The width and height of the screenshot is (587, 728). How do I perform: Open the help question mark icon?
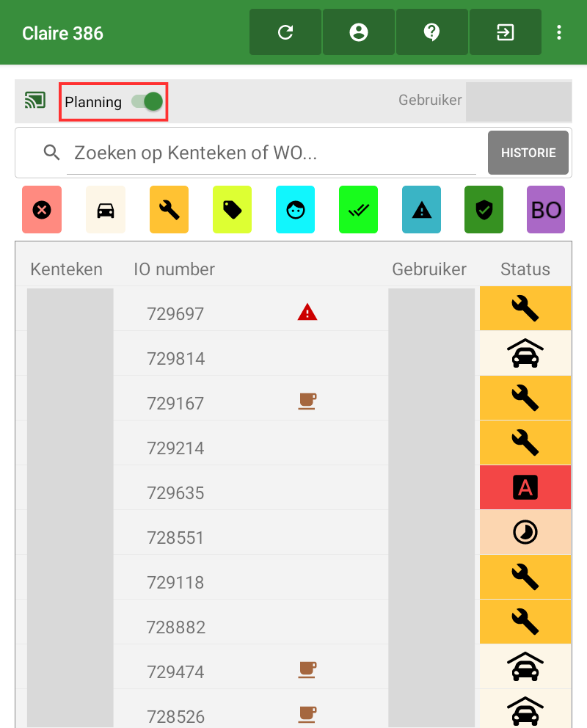432,32
